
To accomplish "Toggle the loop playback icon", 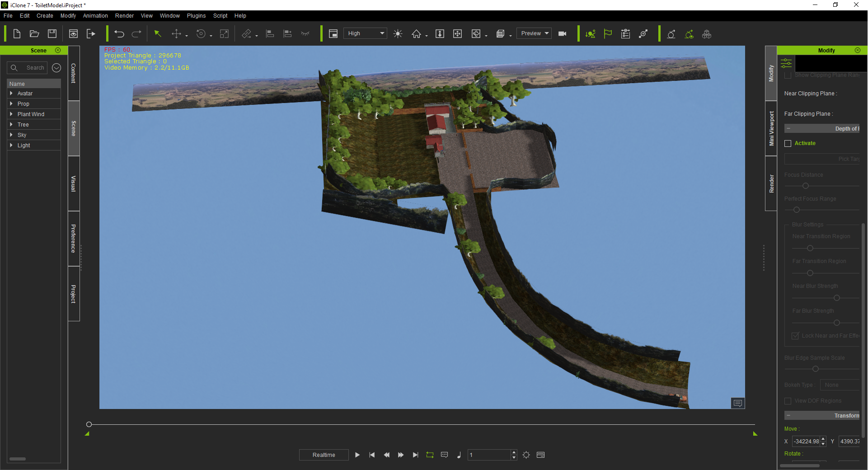I will (x=430, y=455).
